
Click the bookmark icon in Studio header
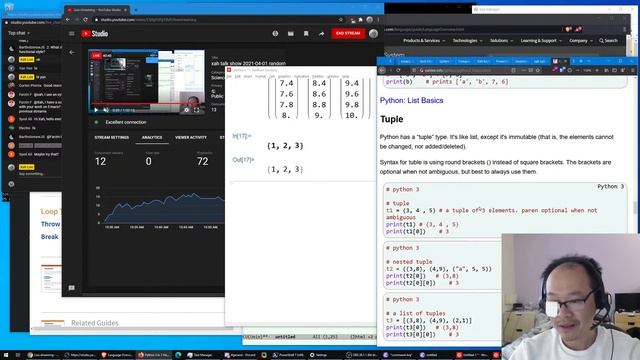[306, 33]
